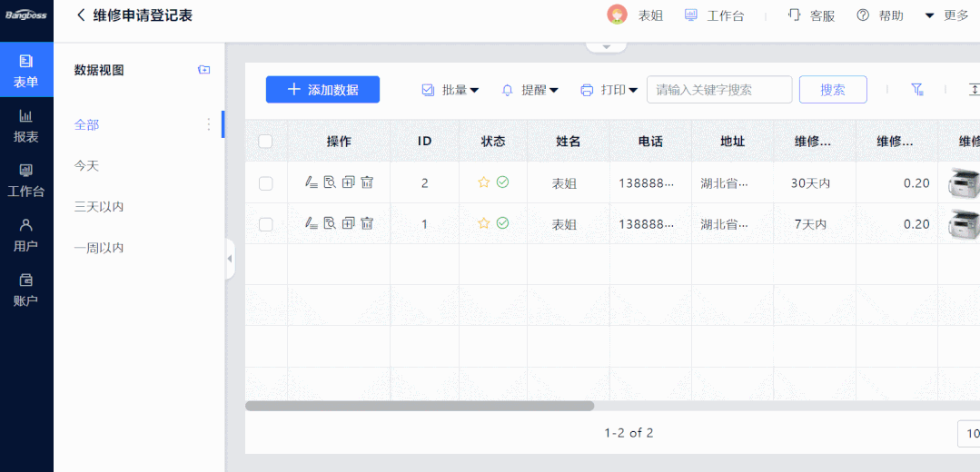Check the checkbox for record ID 1

[265, 224]
